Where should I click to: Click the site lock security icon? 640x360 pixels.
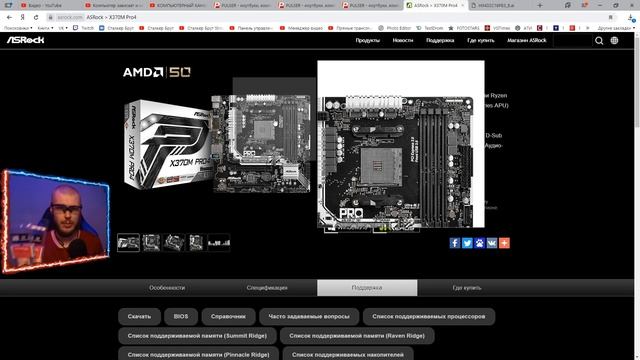pyautogui.click(x=51, y=17)
